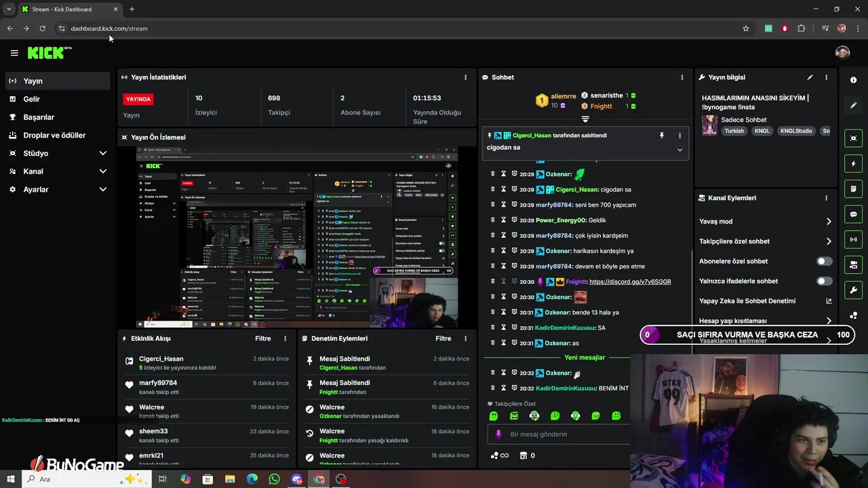Image resolution: width=868 pixels, height=488 pixels.
Task: Toggle the document icon in right rail
Action: pyautogui.click(x=854, y=188)
